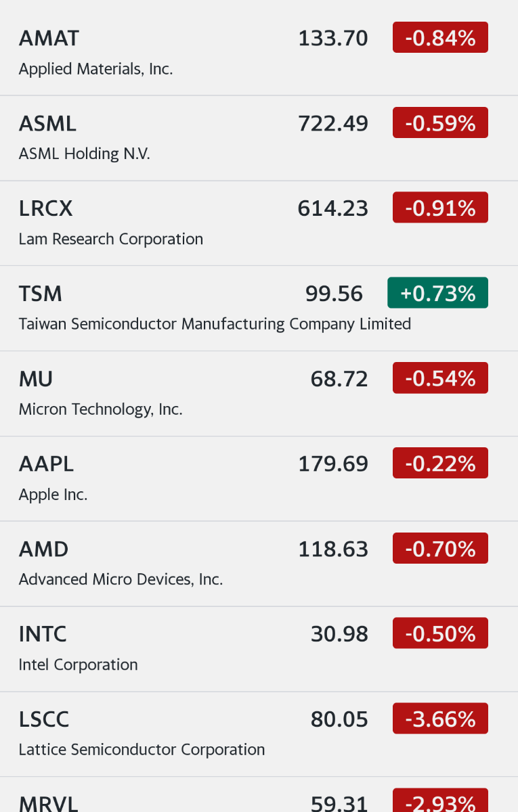Viewport: 518px width, 812px height.
Task: Open Lattice Semiconductor Corporation company name
Action: click(142, 750)
